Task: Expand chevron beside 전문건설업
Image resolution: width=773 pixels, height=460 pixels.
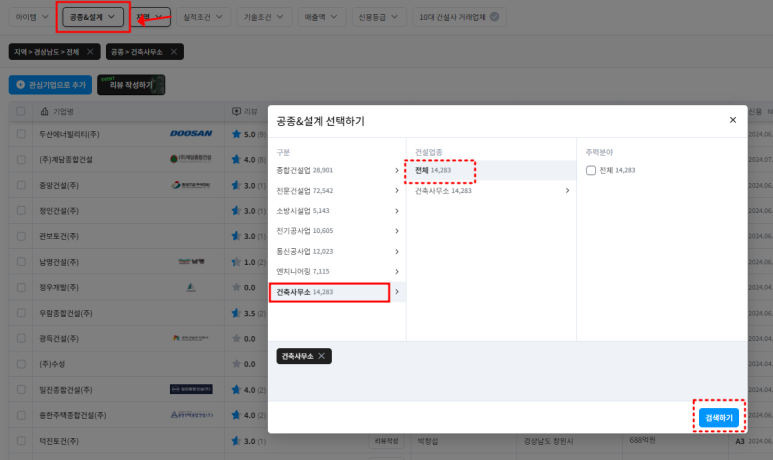Action: (397, 190)
